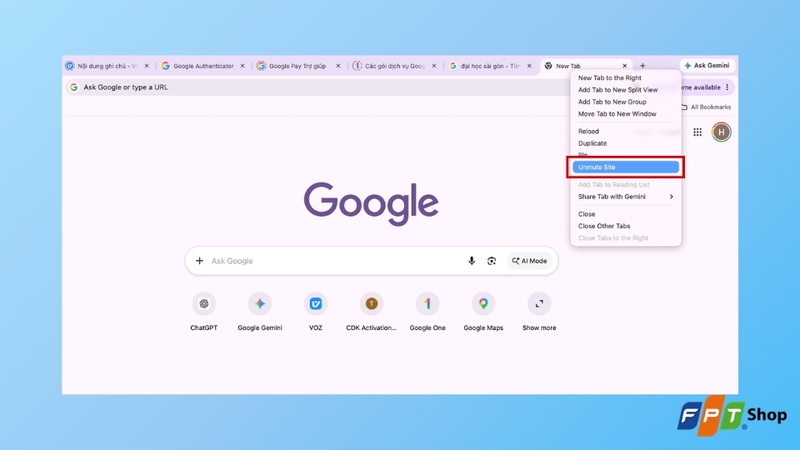
Task: Open the Google apps grid
Action: [x=697, y=132]
